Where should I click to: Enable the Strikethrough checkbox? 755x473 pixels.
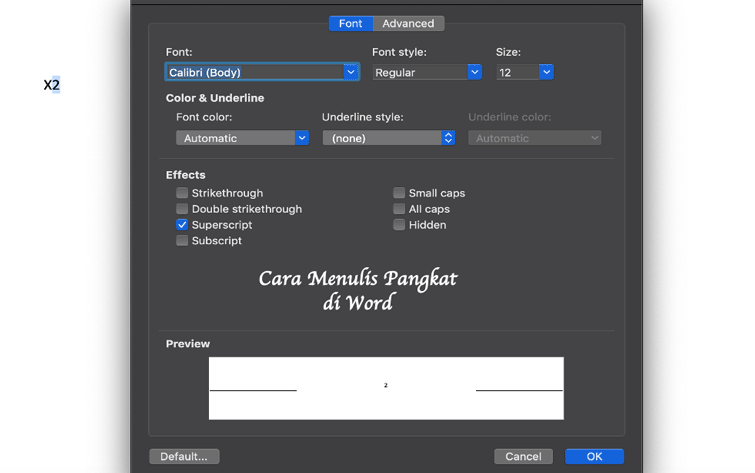[182, 193]
